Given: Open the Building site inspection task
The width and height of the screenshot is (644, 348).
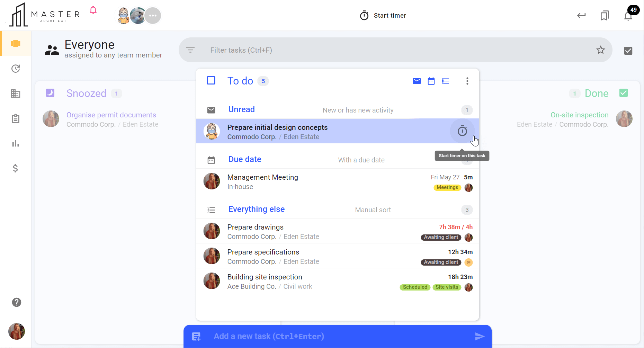Looking at the screenshot, I should point(338,281).
